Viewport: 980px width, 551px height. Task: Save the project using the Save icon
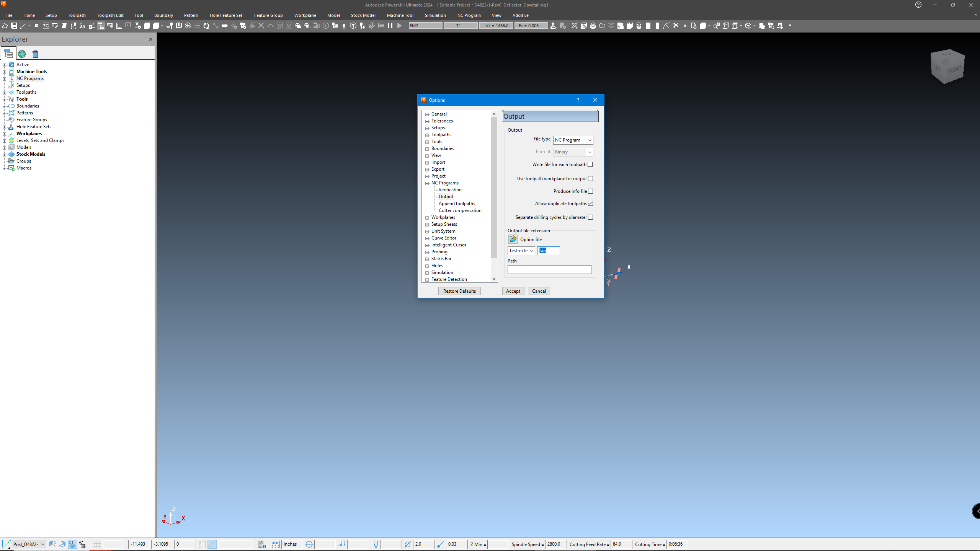point(14,25)
